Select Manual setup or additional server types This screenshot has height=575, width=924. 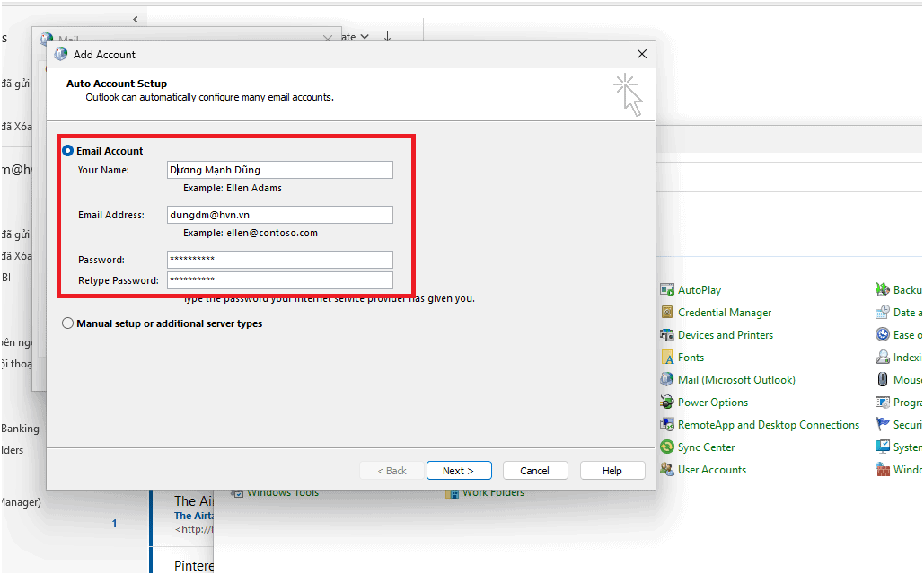coord(68,323)
